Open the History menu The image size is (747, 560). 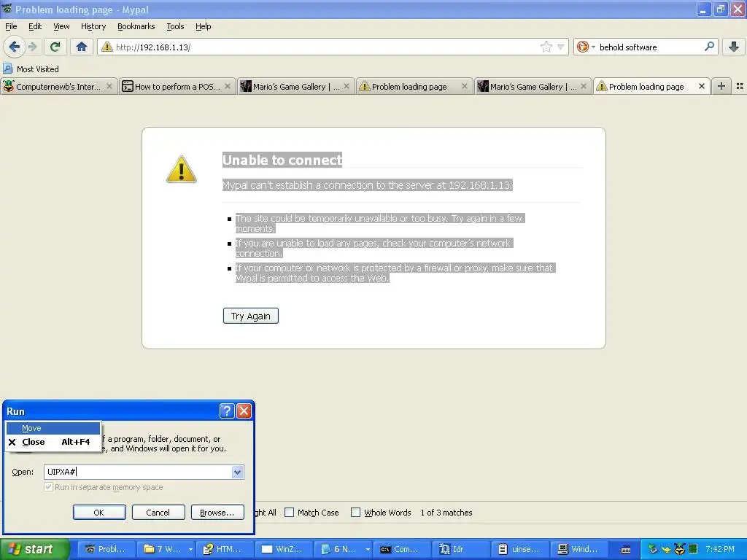point(93,26)
